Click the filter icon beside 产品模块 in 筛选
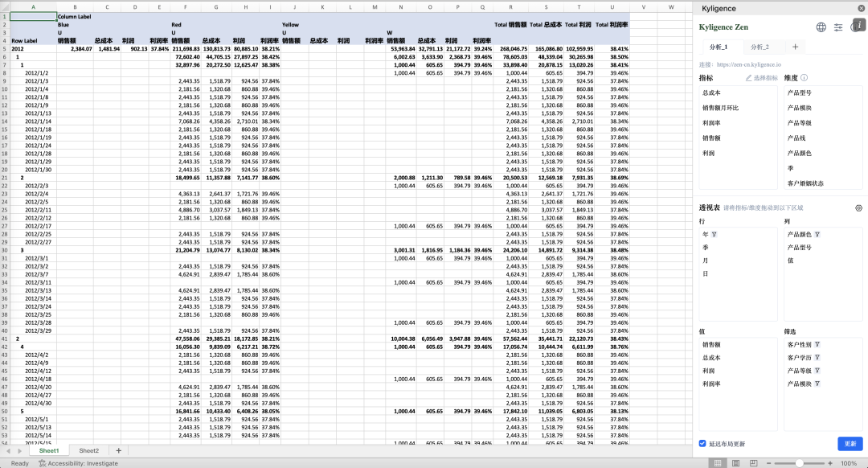 (817, 384)
